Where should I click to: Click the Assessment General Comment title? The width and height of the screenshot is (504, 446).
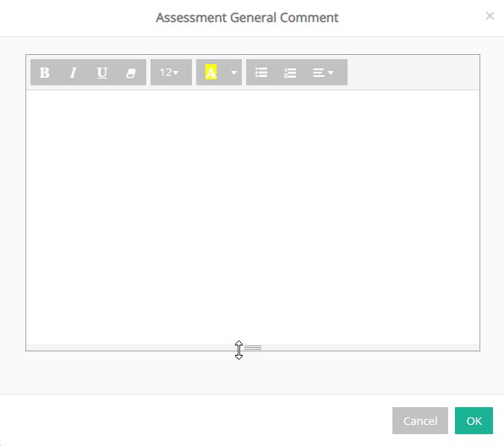pyautogui.click(x=247, y=18)
